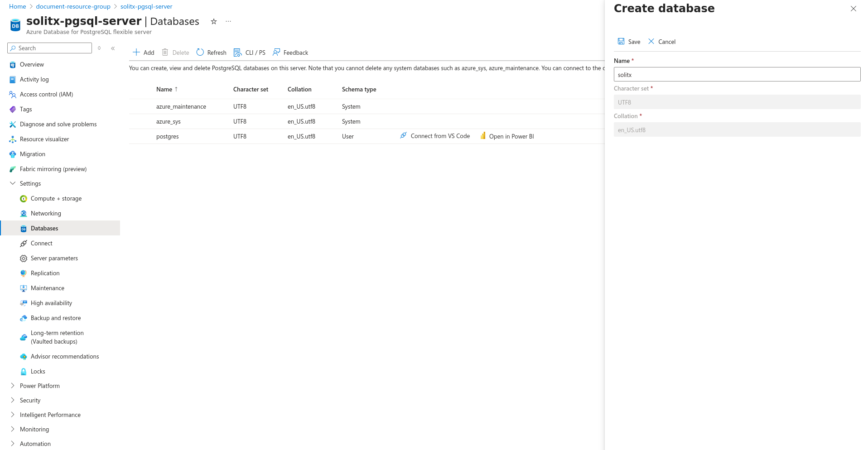Open Compute + storage icon
The height and width of the screenshot is (450, 868).
point(24,199)
